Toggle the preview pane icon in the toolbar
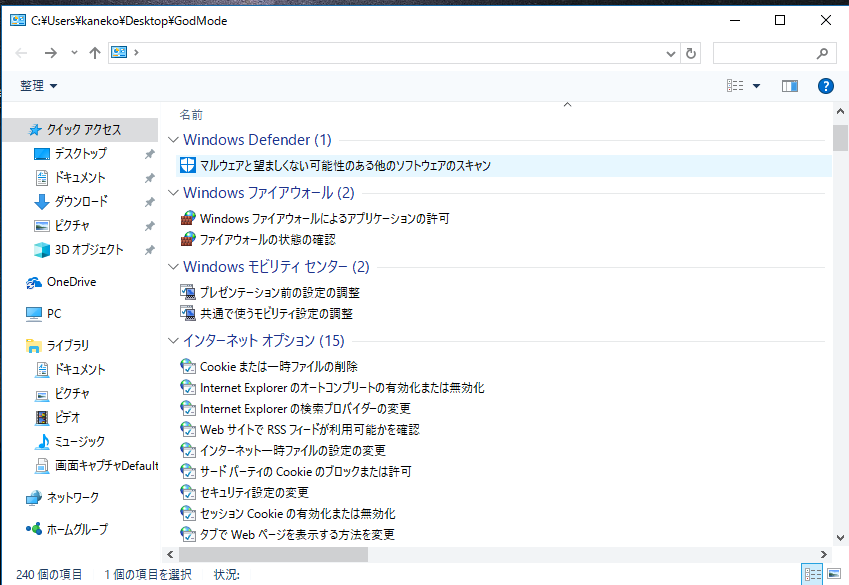 point(789,85)
